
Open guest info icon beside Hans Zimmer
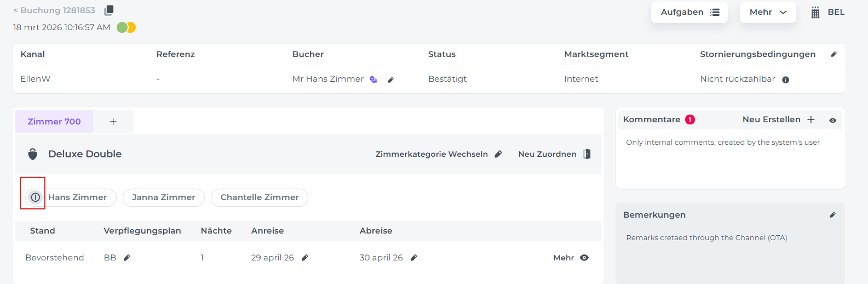(35, 197)
